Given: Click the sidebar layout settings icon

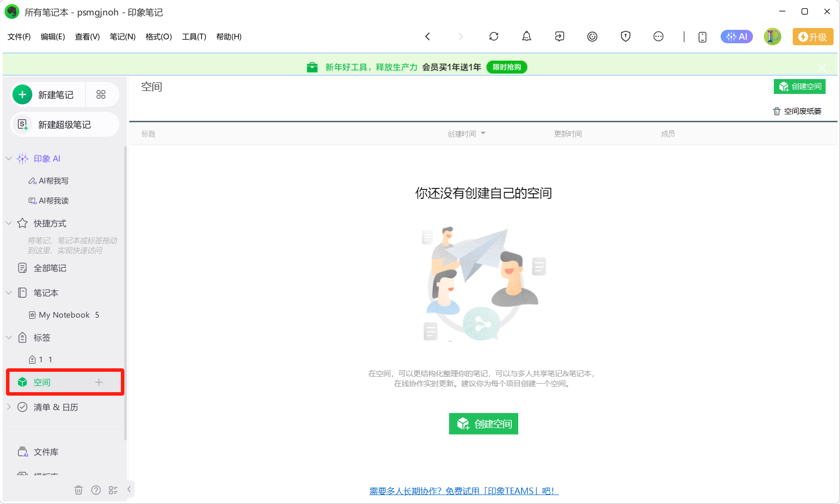Looking at the screenshot, I should pos(113,490).
